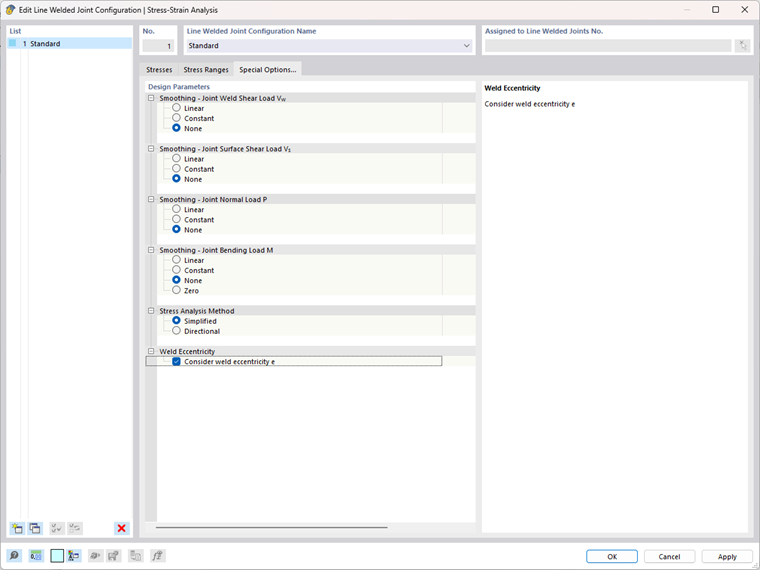Click the invert selection icon below the List

[75, 528]
